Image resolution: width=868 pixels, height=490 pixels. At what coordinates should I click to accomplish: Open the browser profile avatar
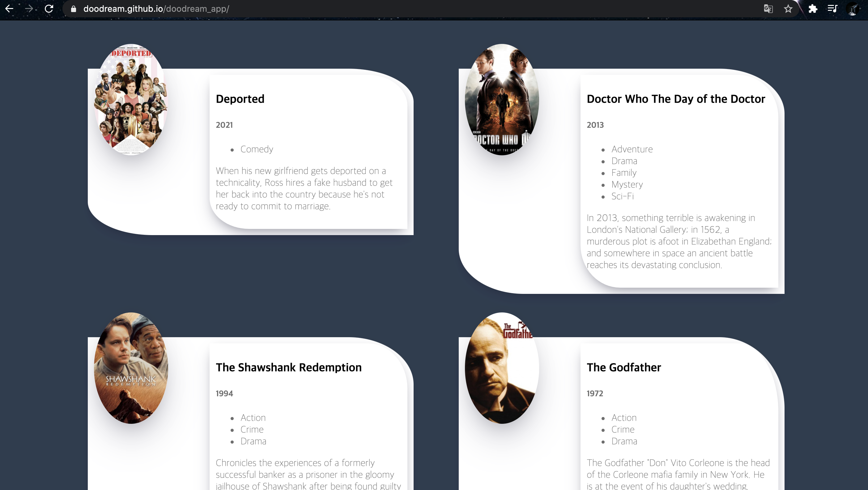pos(853,9)
